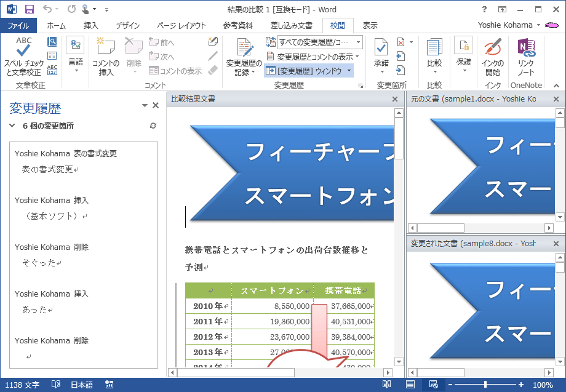Close the 元の文書 pane
The height and width of the screenshot is (392, 566).
tap(556, 99)
